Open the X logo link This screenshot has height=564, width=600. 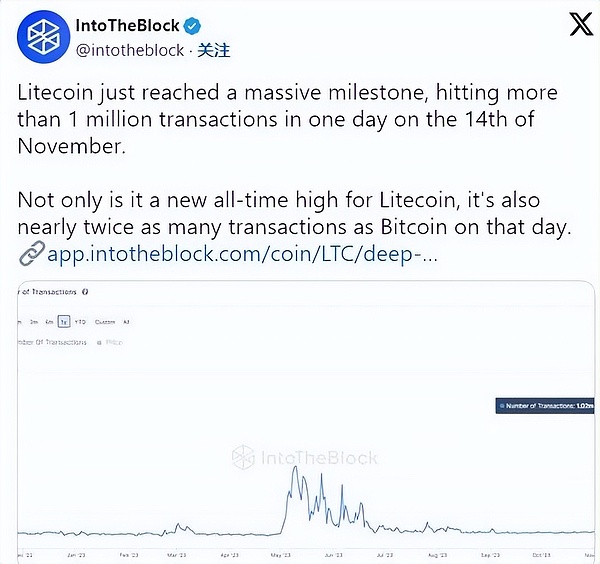580,27
